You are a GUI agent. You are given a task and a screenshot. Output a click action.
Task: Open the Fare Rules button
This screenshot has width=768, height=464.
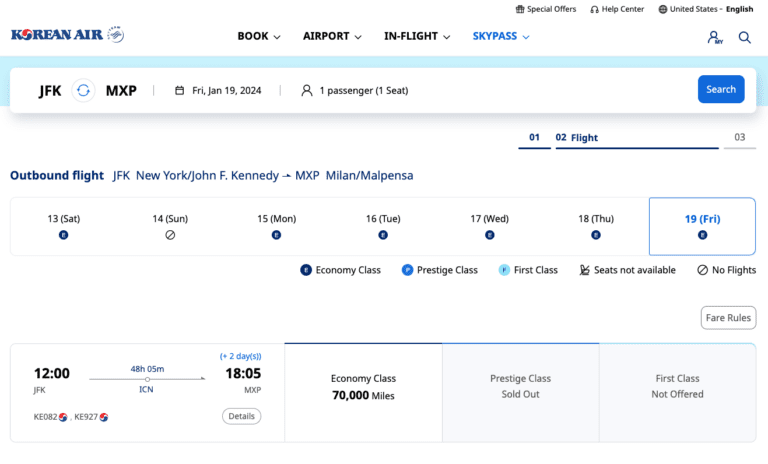(728, 318)
